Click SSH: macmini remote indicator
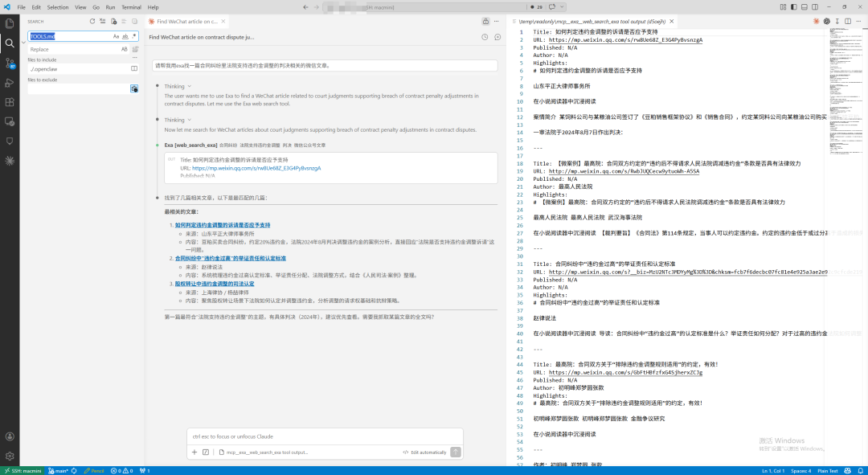This screenshot has height=475, width=868. 23,470
